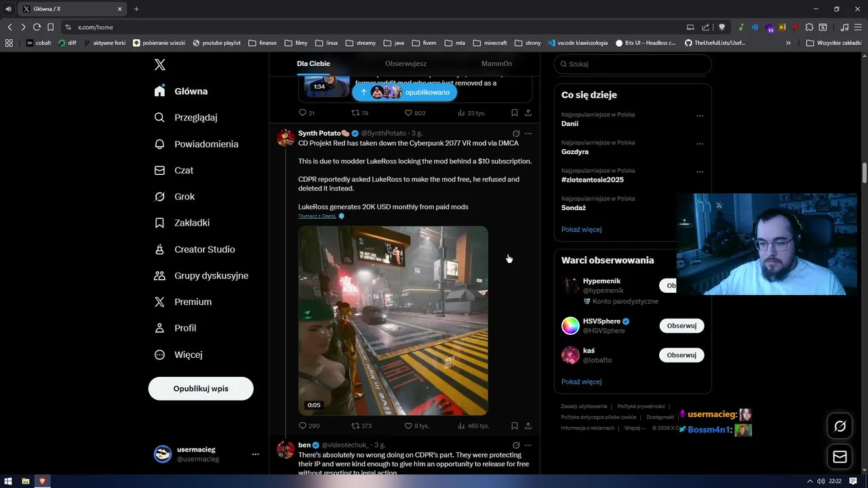Click Brave shields icon in address bar

[x=722, y=27]
